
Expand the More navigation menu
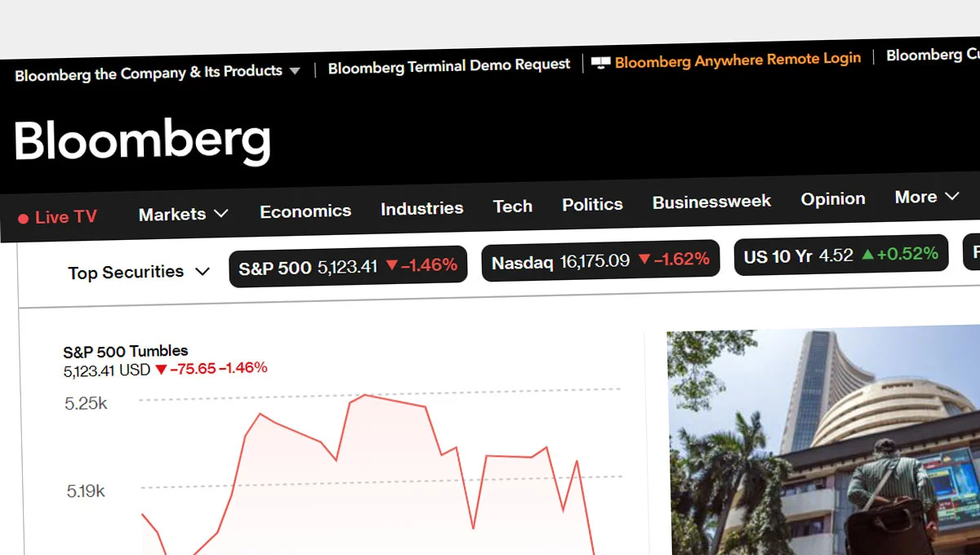pos(926,197)
